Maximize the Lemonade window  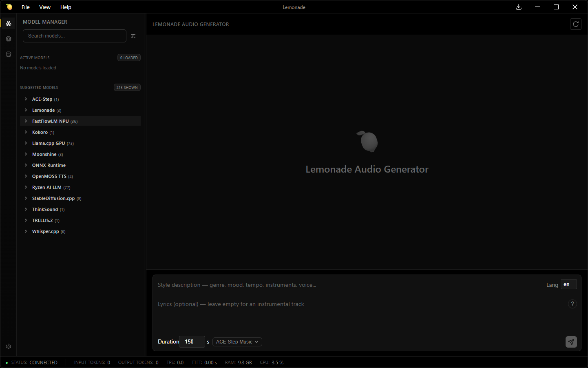click(556, 7)
